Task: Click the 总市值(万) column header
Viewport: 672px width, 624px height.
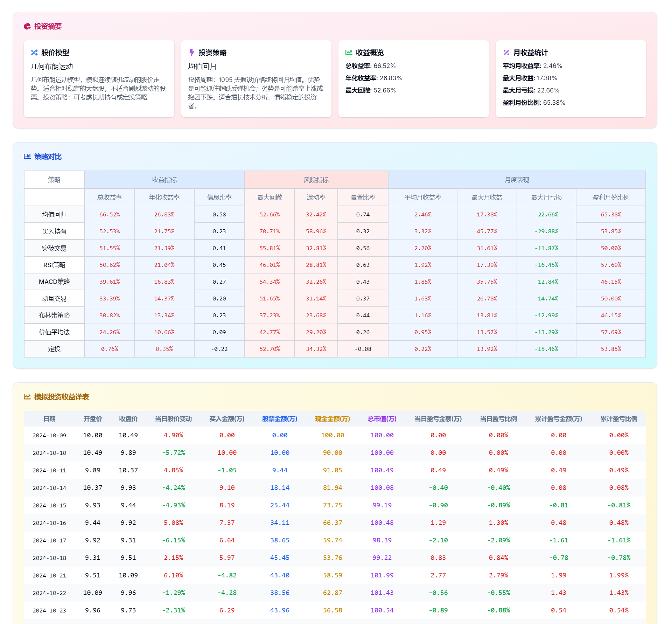Action: point(382,419)
